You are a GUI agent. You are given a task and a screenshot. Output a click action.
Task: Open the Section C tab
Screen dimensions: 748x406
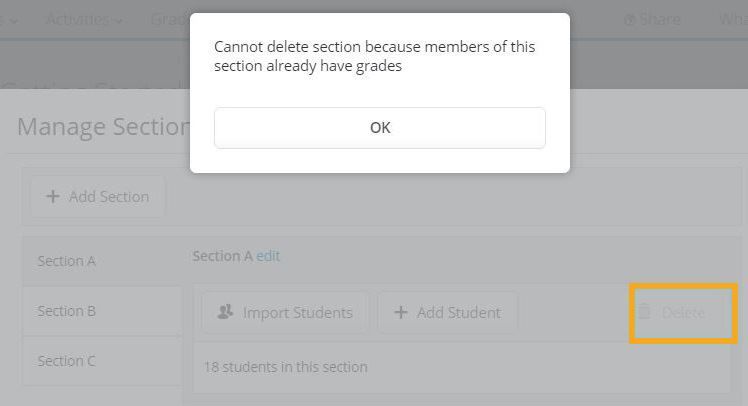67,361
